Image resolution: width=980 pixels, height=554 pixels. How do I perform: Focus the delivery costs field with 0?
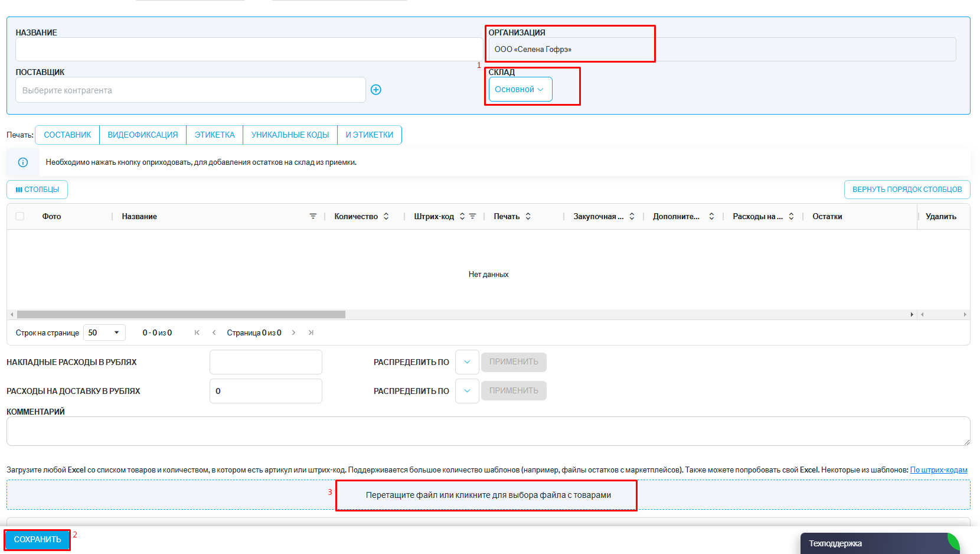click(x=266, y=391)
